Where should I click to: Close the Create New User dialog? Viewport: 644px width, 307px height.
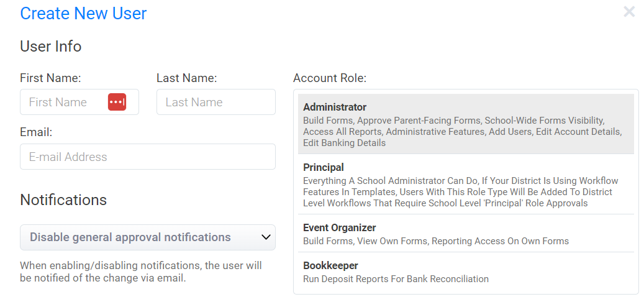coord(629,12)
